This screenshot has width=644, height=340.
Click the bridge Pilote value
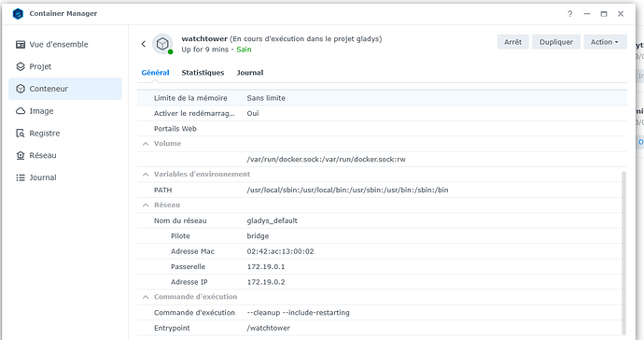click(258, 236)
